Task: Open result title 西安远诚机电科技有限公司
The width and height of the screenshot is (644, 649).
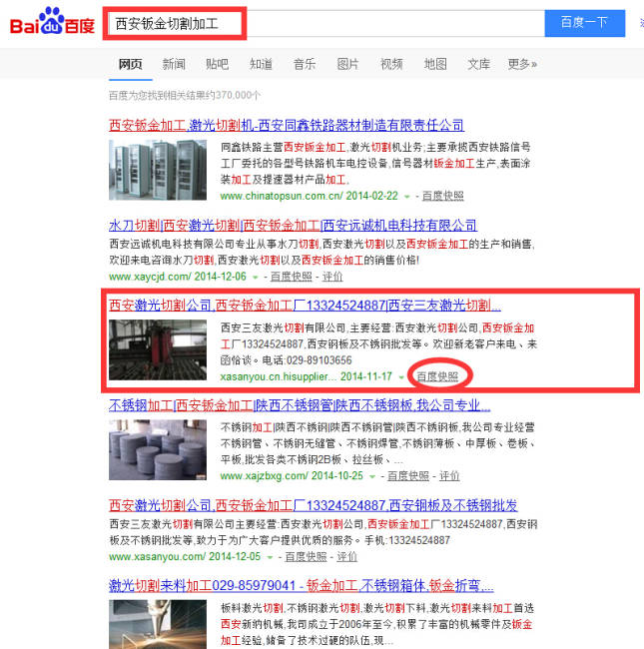Action: pos(293,226)
